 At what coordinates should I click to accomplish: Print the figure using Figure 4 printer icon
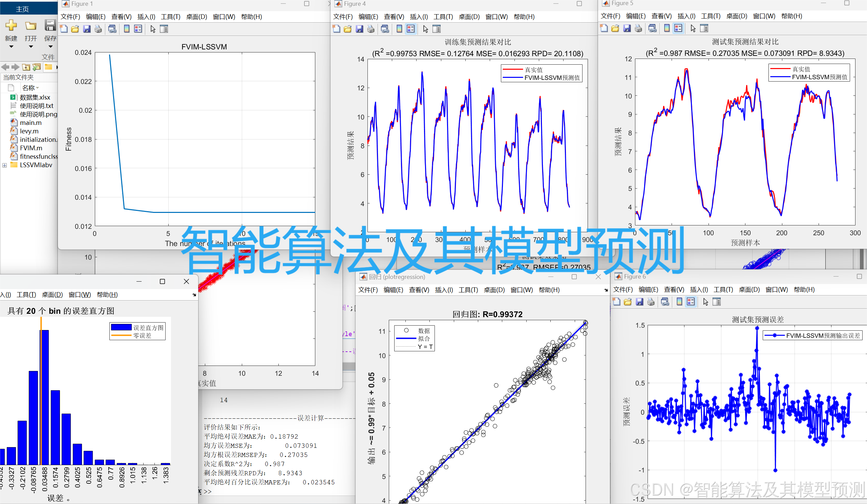pyautogui.click(x=371, y=29)
